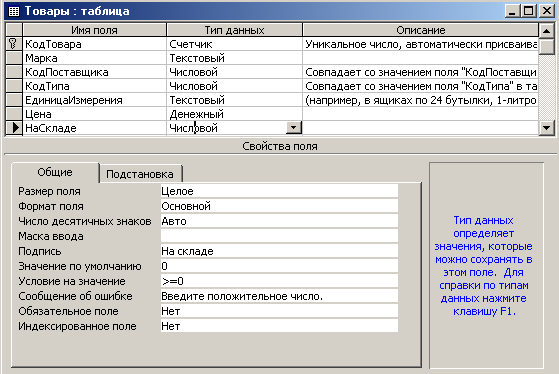The width and height of the screenshot is (559, 374).
Task: Click the Сообщение об ошибке field
Action: (x=279, y=296)
